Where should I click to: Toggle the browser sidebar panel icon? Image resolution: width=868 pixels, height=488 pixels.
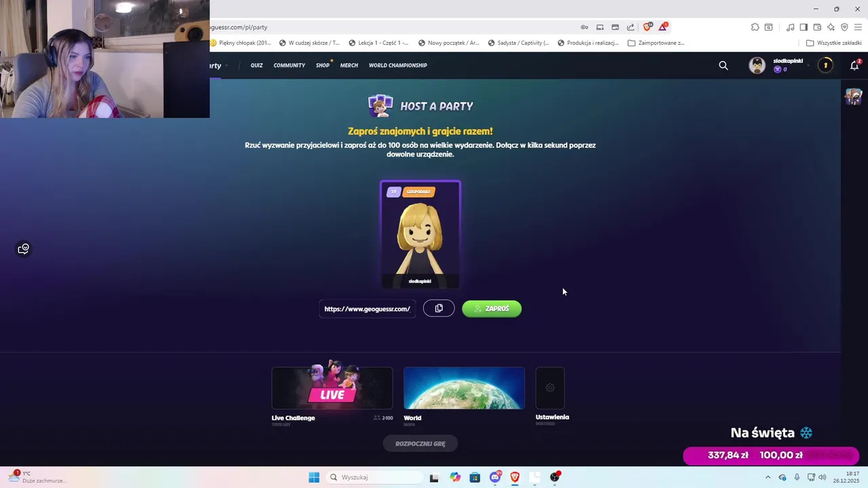point(804,27)
